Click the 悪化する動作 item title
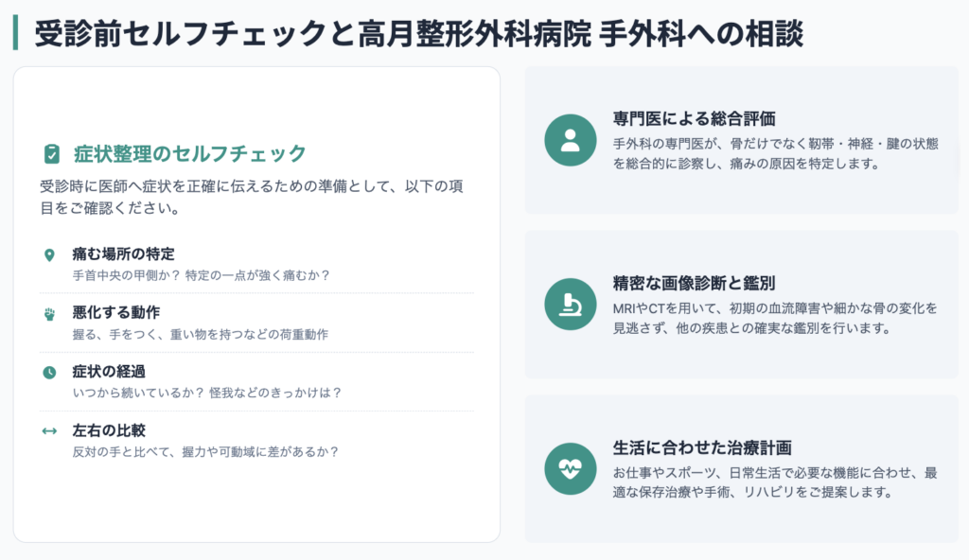The width and height of the screenshot is (969, 560). 116,312
